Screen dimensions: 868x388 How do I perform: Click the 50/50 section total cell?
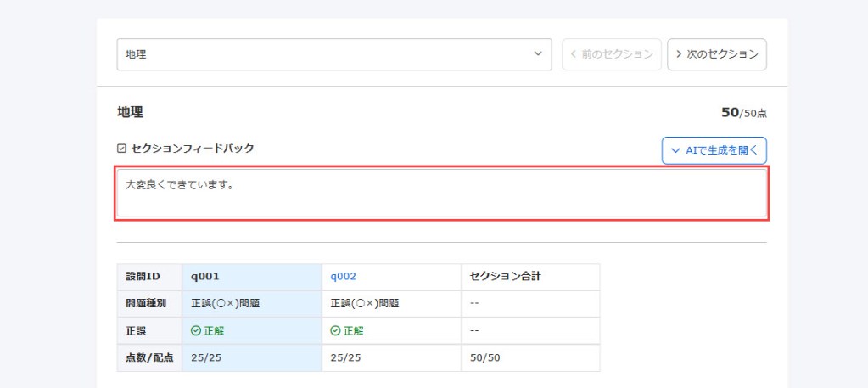tap(531, 358)
